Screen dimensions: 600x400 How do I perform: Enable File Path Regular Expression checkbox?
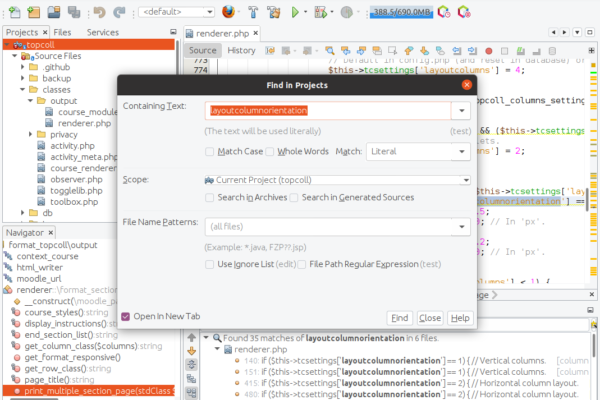tap(302, 264)
